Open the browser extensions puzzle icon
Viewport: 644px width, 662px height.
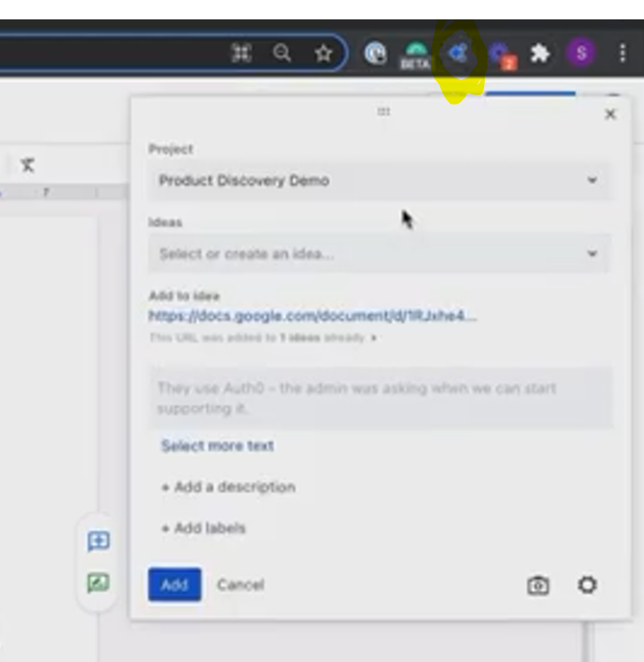click(540, 54)
